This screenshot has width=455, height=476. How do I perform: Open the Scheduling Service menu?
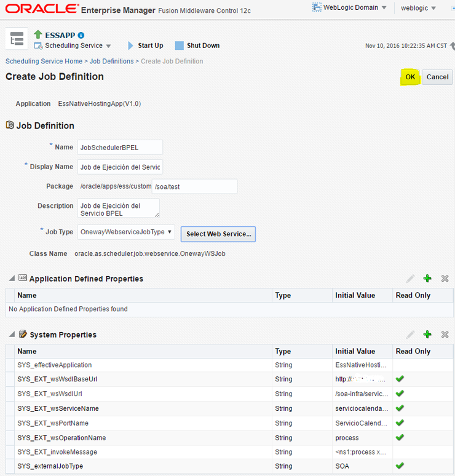point(74,46)
